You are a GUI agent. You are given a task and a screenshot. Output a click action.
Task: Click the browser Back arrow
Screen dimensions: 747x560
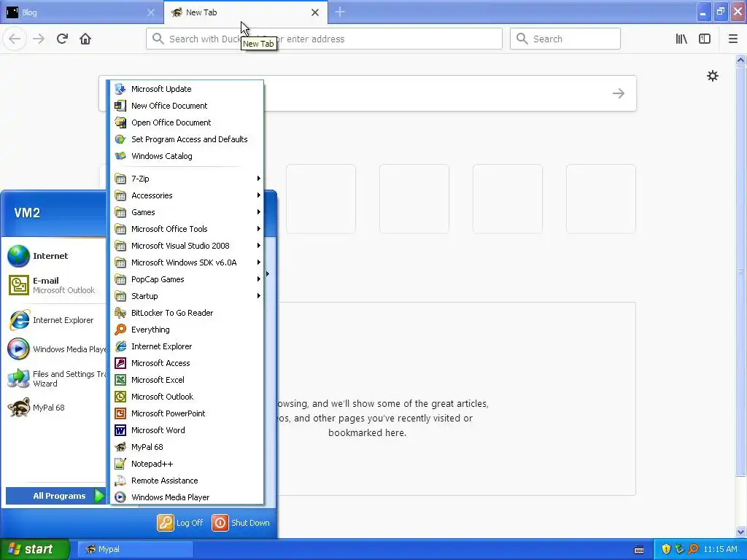[15, 39]
